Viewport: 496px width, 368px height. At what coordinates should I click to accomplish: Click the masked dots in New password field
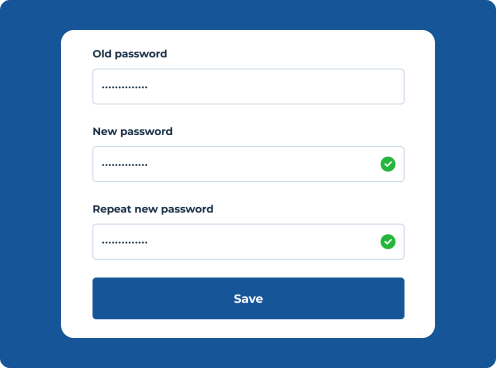pyautogui.click(x=125, y=165)
